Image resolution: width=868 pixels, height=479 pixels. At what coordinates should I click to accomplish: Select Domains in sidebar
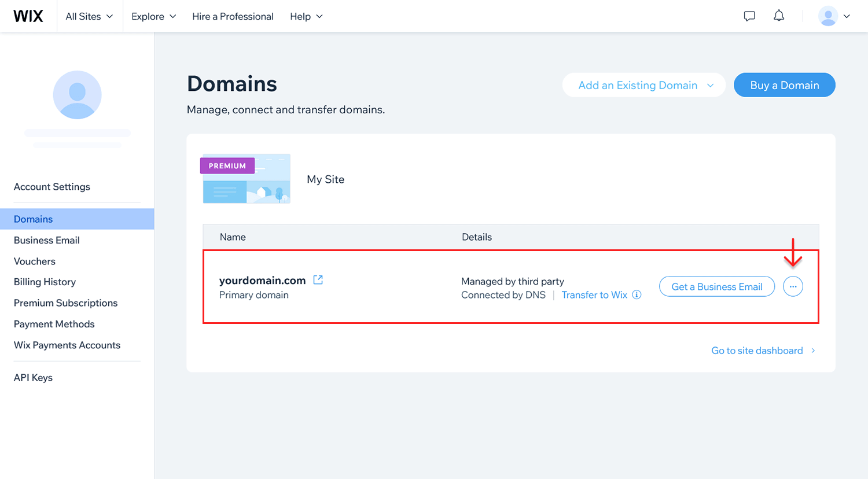pos(77,219)
